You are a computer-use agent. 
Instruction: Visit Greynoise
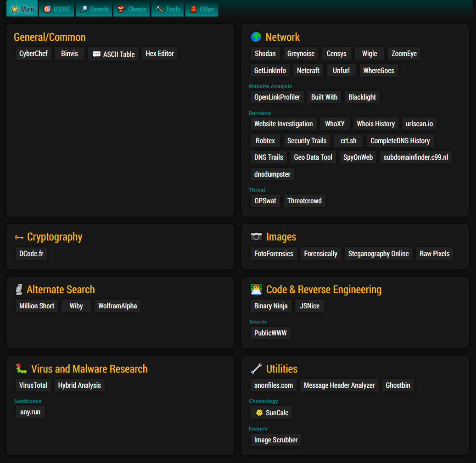click(301, 54)
